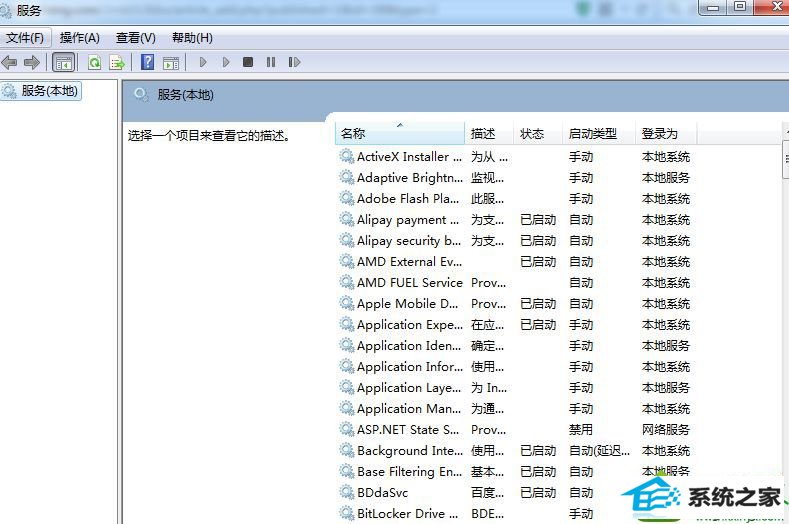The height and width of the screenshot is (524, 789).
Task: Click the gear icon of Alipay security
Action: (x=346, y=240)
